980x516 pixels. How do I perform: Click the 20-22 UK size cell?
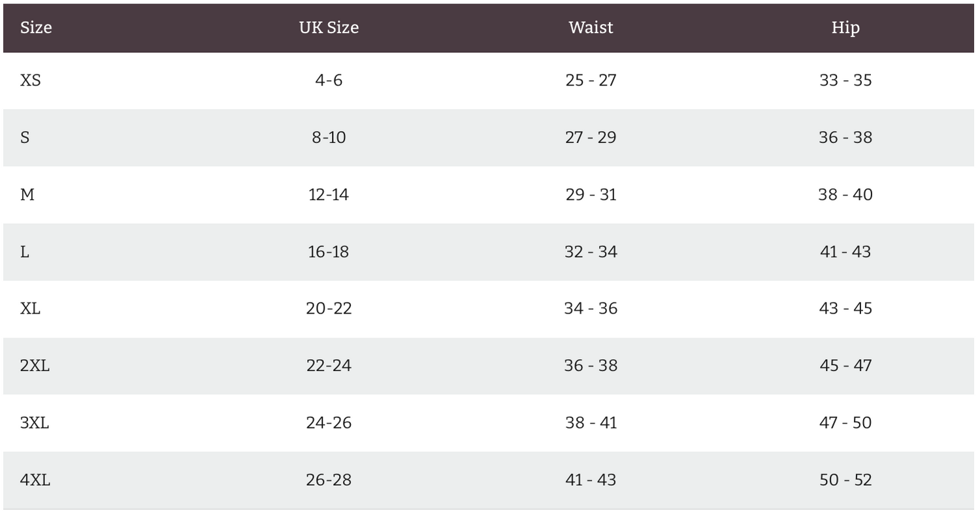point(329,308)
